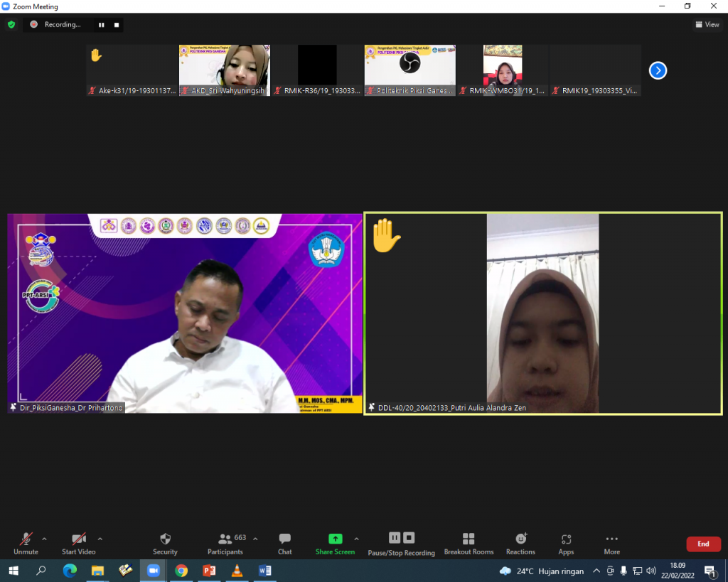Open Zoom Apps
This screenshot has width=728, height=582.
click(566, 544)
